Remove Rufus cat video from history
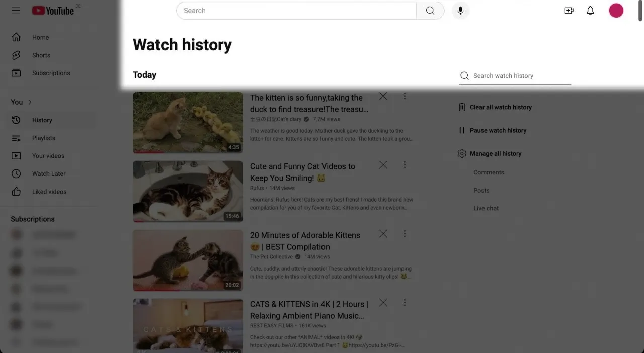 (x=383, y=165)
